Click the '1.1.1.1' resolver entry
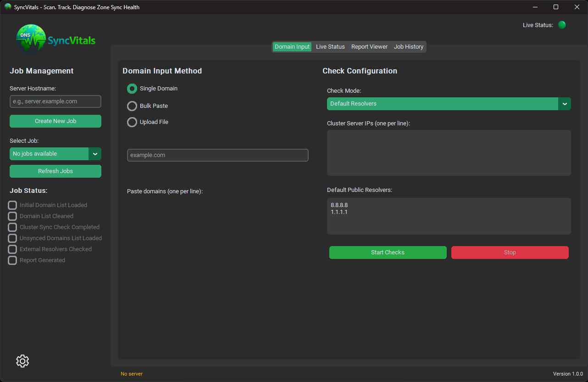Viewport: 588px width, 382px height. [339, 212]
